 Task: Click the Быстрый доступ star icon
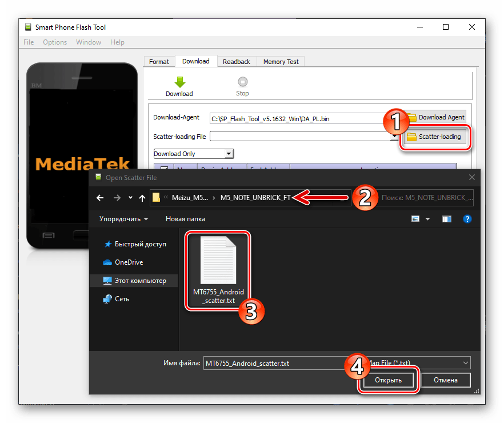[x=107, y=244]
